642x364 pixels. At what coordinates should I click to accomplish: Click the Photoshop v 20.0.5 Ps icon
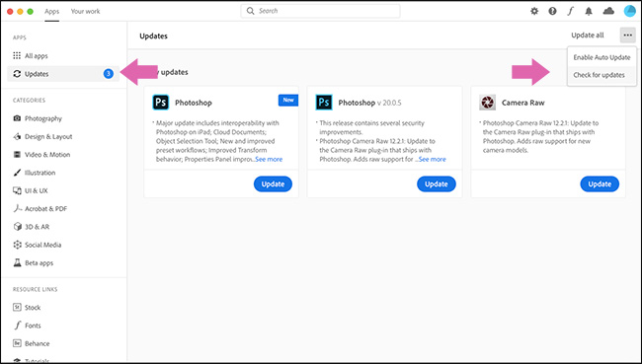323,103
